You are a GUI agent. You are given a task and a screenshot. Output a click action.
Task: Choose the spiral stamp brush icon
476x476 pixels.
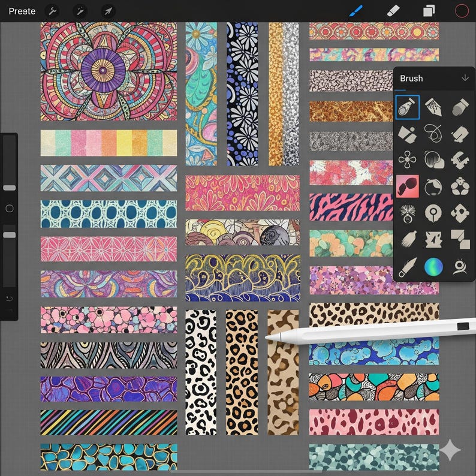[460, 267]
